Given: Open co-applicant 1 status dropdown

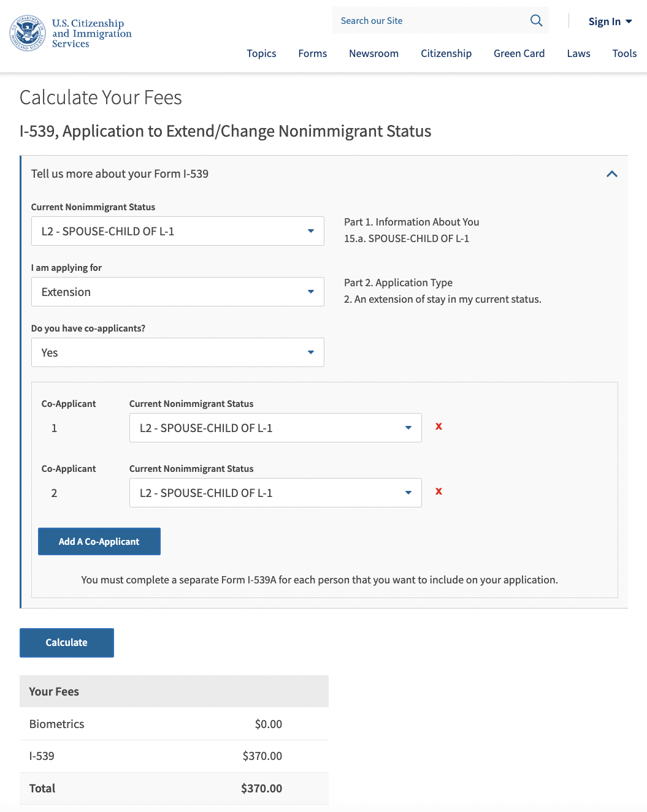Looking at the screenshot, I should point(275,428).
